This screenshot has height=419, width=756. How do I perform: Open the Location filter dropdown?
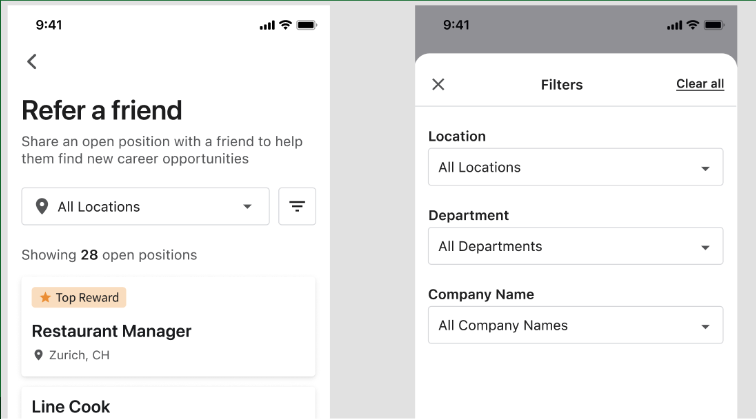coord(575,168)
